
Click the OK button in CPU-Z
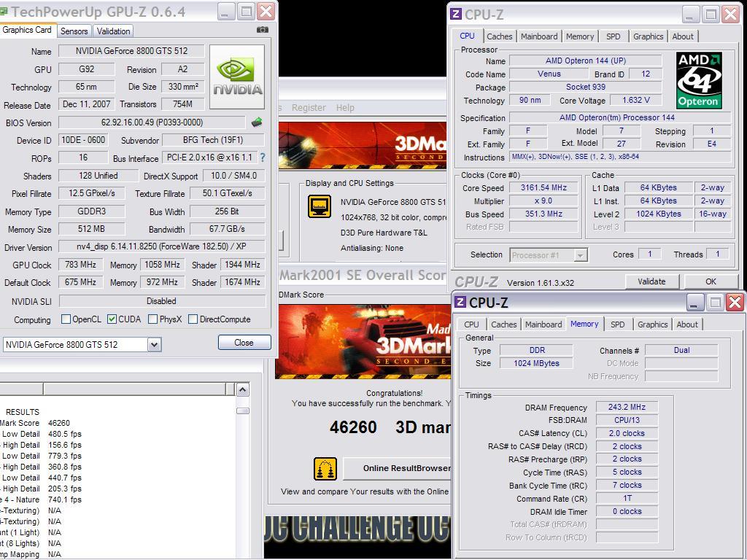[711, 281]
